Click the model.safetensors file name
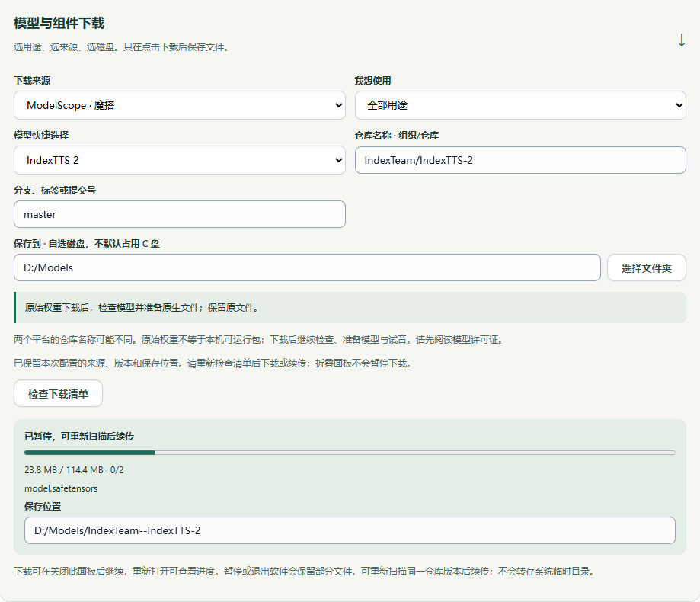The image size is (700, 602). 61,488
